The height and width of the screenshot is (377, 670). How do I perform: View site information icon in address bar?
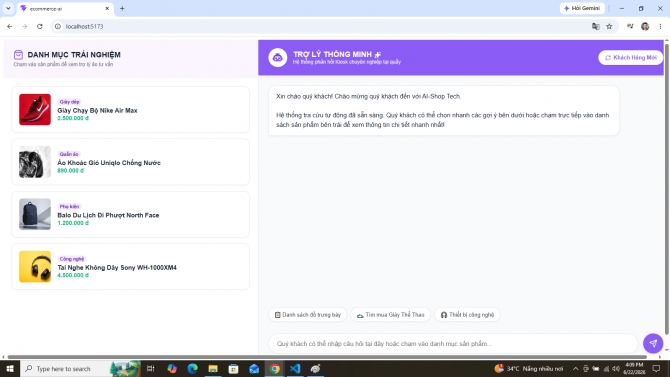[x=58, y=27]
